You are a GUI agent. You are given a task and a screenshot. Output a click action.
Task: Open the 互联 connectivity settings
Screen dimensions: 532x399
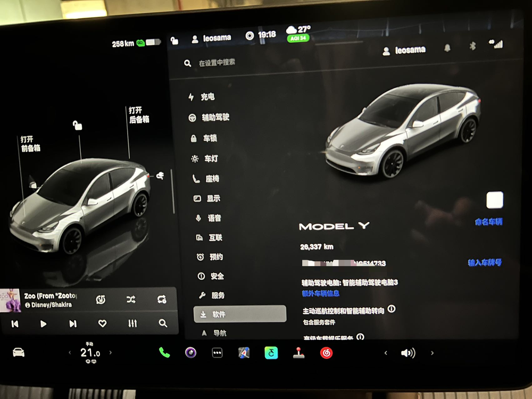click(209, 237)
